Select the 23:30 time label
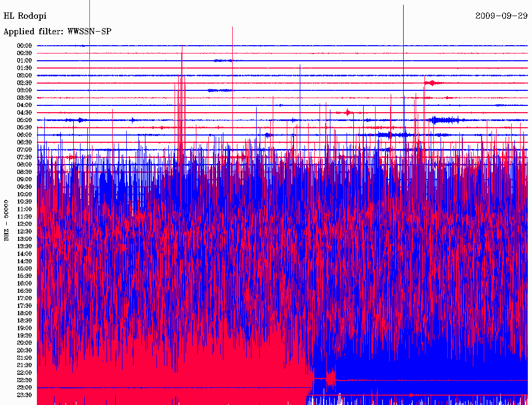Screen dimensions: 532x405 (x=24, y=395)
